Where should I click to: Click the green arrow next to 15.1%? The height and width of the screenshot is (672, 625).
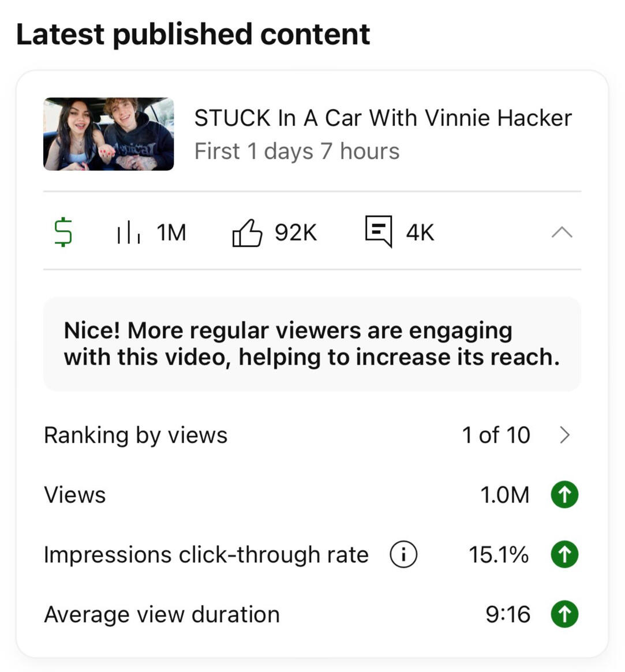[564, 555]
